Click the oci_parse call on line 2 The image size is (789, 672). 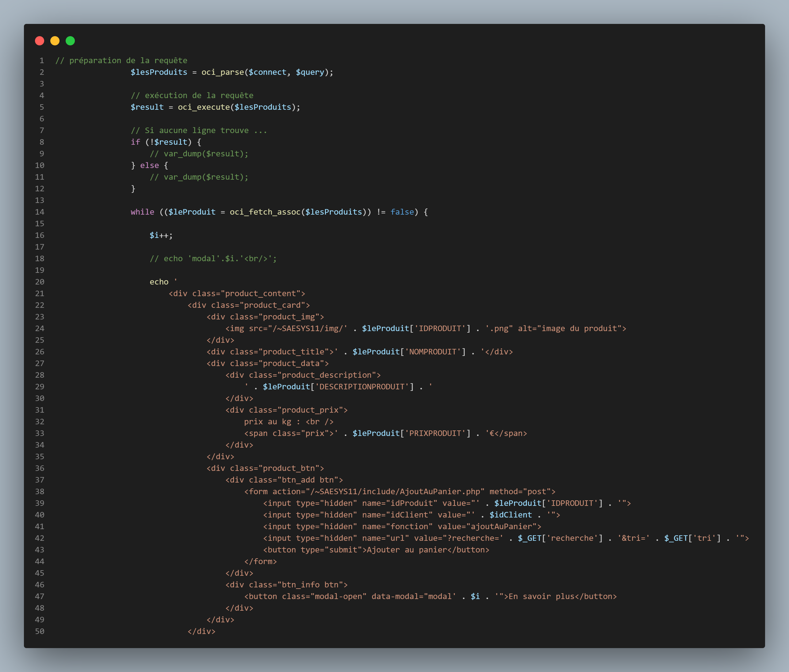click(x=223, y=72)
